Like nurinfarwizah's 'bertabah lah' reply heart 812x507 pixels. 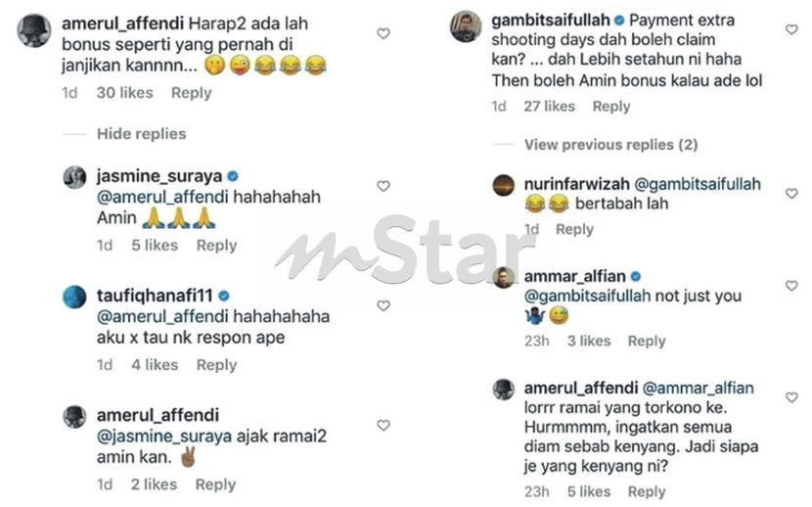pyautogui.click(x=791, y=193)
